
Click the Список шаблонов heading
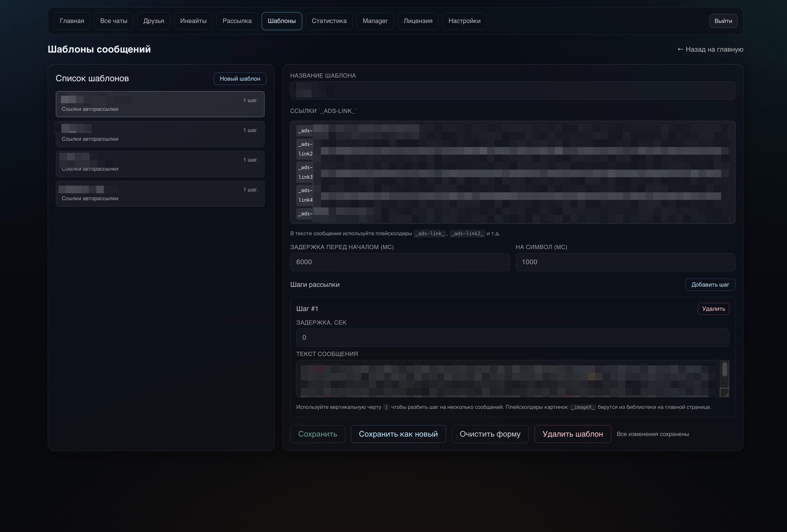(92, 79)
